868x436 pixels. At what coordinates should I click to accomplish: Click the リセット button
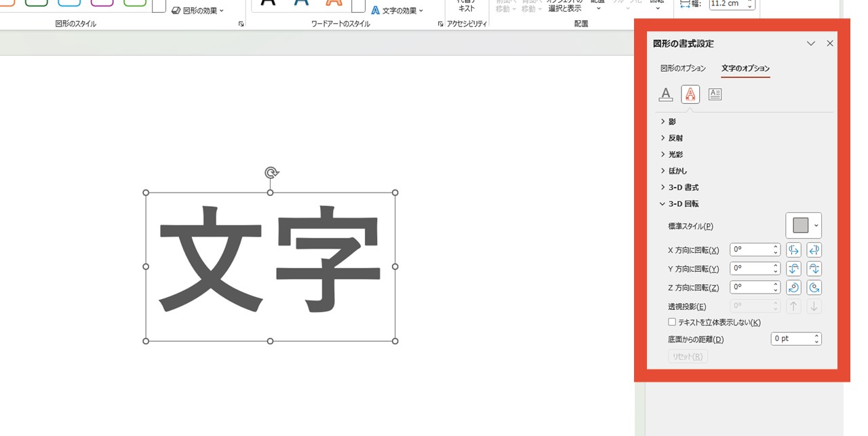(688, 357)
